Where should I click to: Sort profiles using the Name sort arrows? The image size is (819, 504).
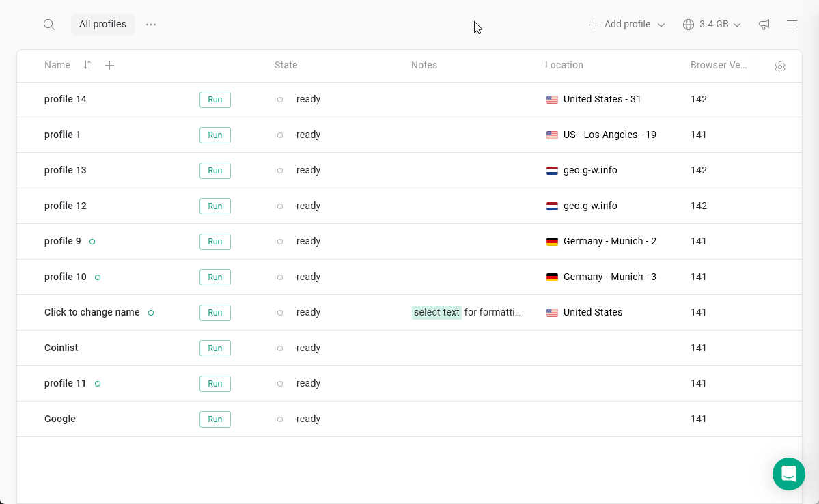[87, 64]
